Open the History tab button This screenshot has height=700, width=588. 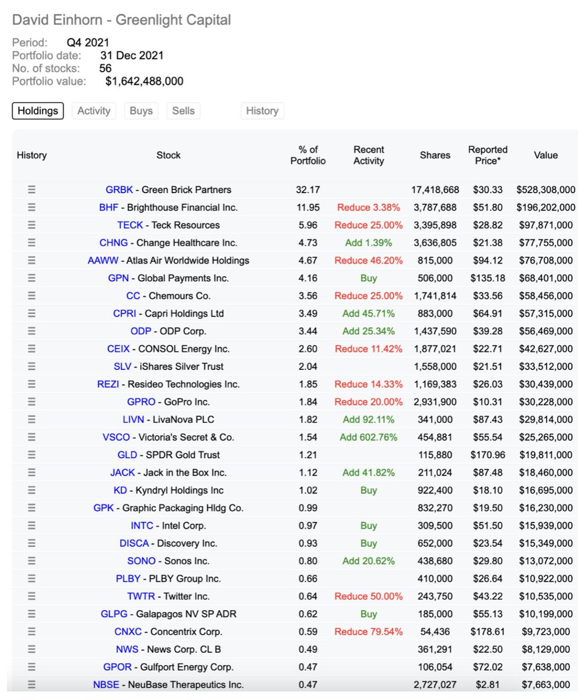click(x=262, y=111)
